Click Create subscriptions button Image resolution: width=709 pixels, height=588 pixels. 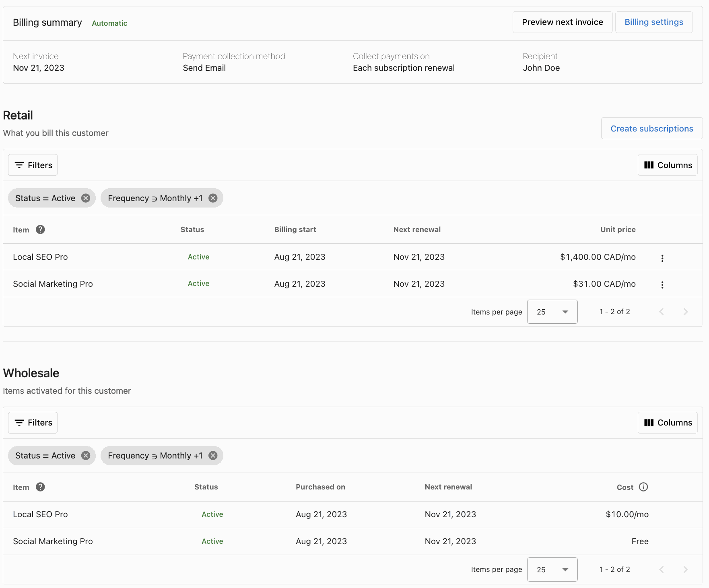click(x=652, y=129)
